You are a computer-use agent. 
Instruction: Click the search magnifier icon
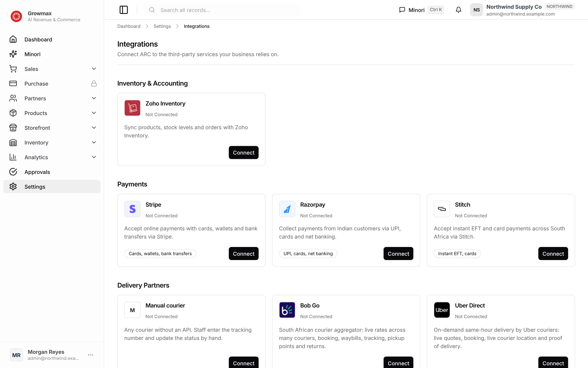click(x=152, y=10)
